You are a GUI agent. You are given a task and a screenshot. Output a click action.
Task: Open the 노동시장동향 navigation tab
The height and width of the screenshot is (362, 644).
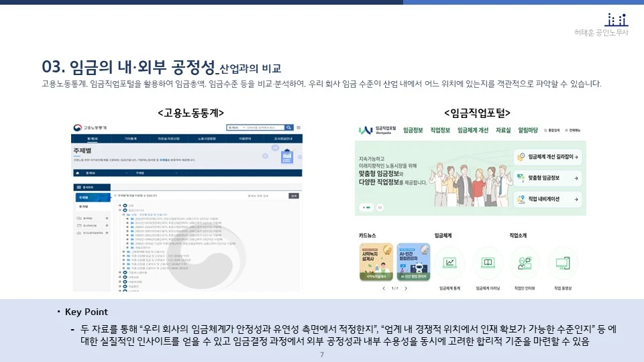207,139
